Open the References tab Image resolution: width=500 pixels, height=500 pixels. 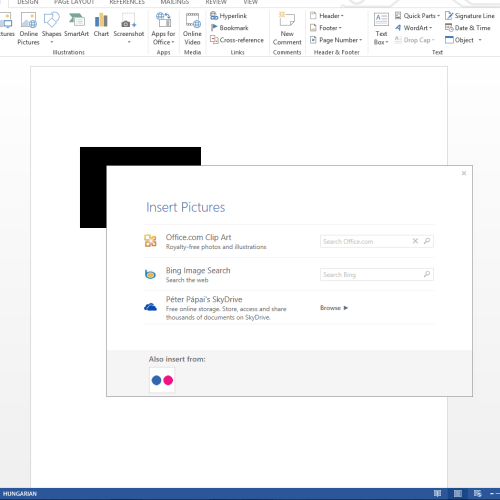coord(127,2)
